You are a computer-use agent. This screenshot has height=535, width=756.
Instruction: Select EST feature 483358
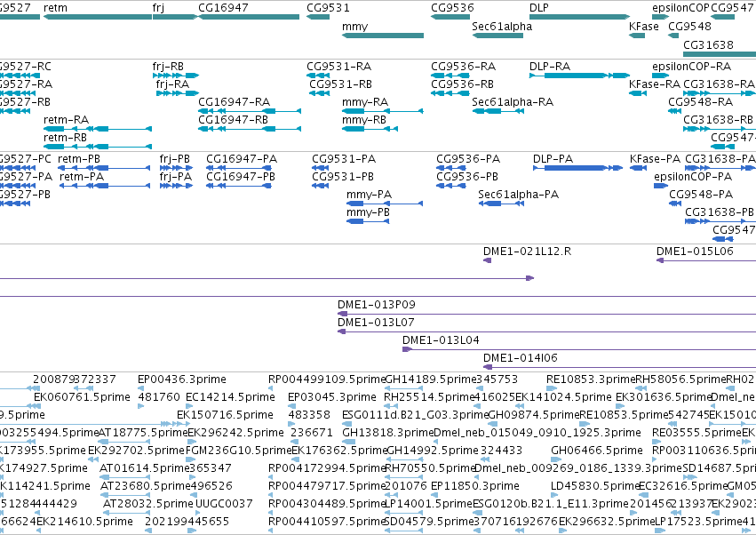291,424
